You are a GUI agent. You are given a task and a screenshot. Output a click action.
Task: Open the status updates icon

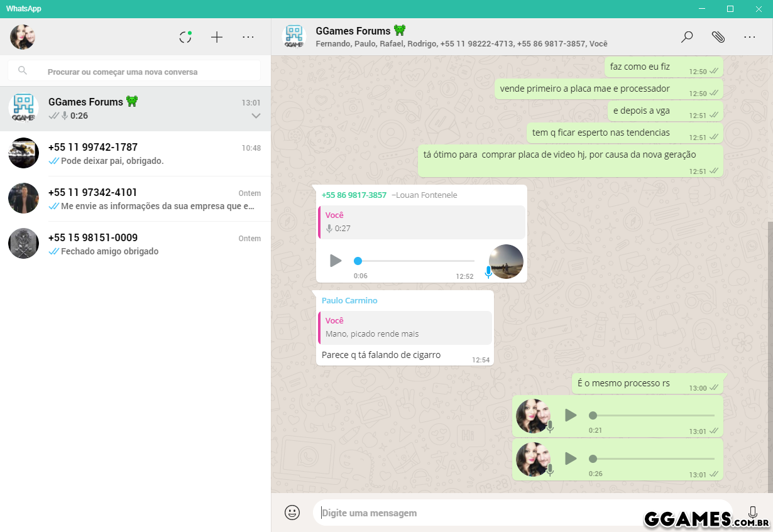pyautogui.click(x=185, y=37)
